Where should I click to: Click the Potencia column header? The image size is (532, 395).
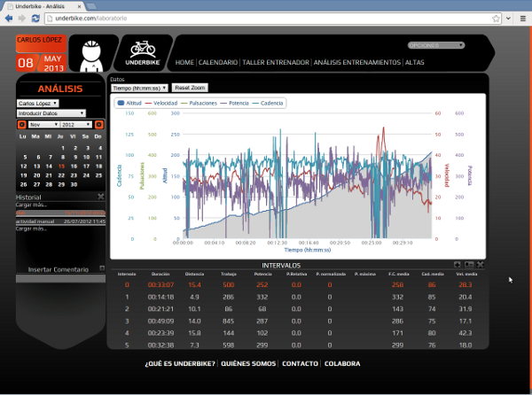pos(262,274)
